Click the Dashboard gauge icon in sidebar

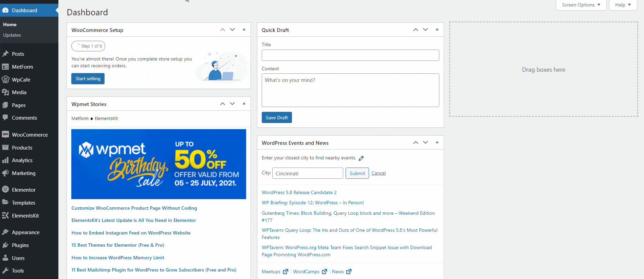(x=5, y=10)
